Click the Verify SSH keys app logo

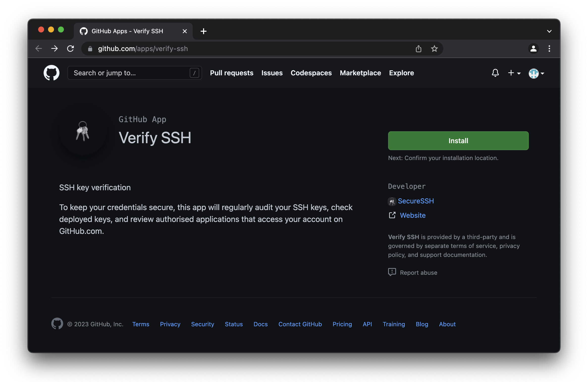(x=83, y=131)
